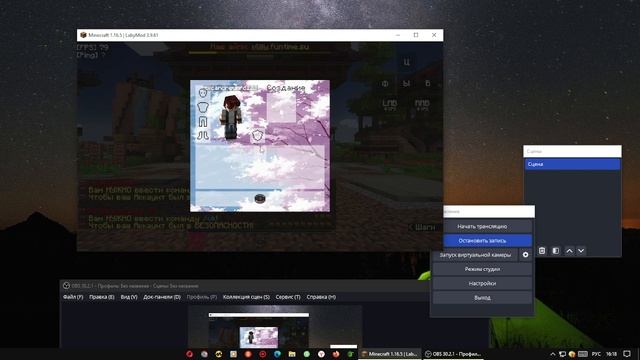Viewport: 640px width, 360px height.
Task: Click the helmet armor slot in inventory
Action: click(203, 93)
